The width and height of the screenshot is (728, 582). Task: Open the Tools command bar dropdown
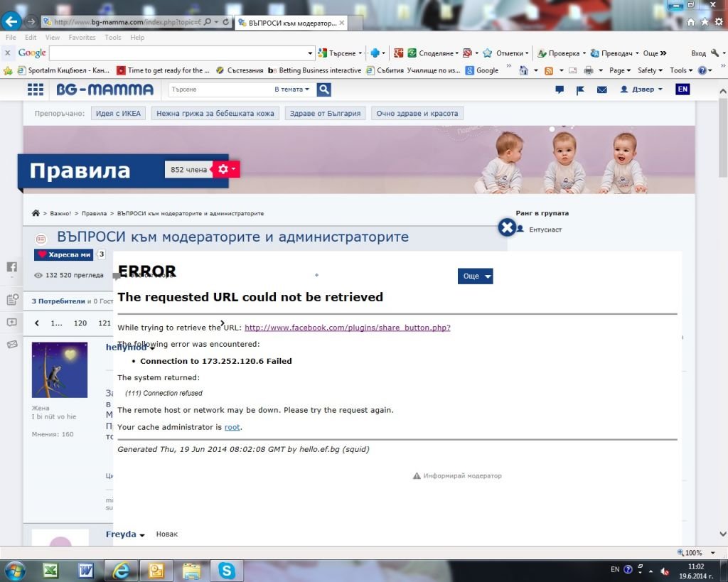tap(681, 70)
